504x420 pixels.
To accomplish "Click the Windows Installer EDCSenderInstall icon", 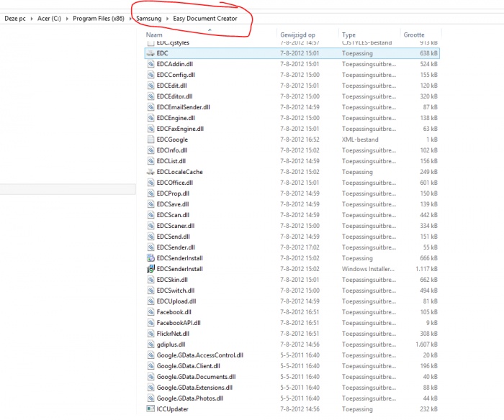I will coord(150,269).
